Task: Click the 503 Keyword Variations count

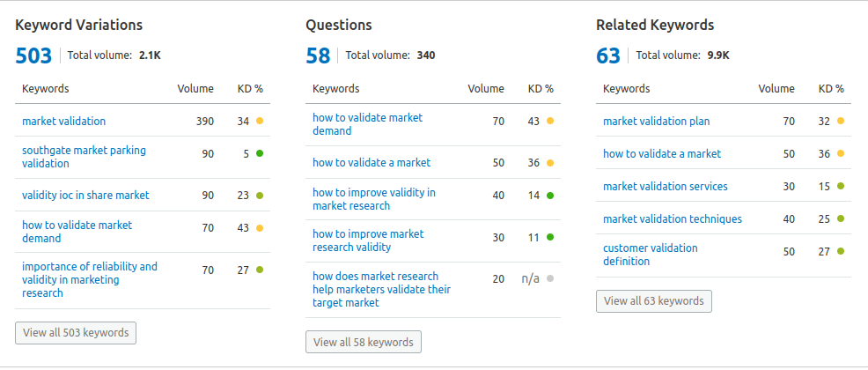Action: coord(33,56)
